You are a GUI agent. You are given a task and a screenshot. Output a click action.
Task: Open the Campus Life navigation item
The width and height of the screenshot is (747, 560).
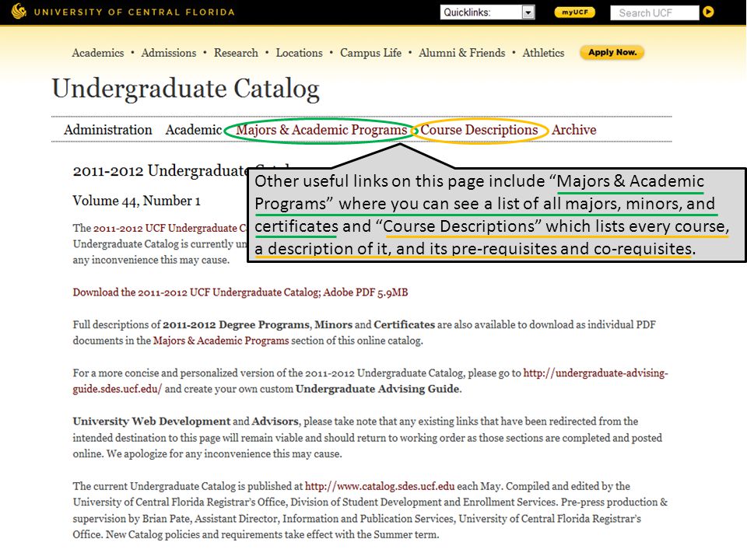(370, 53)
